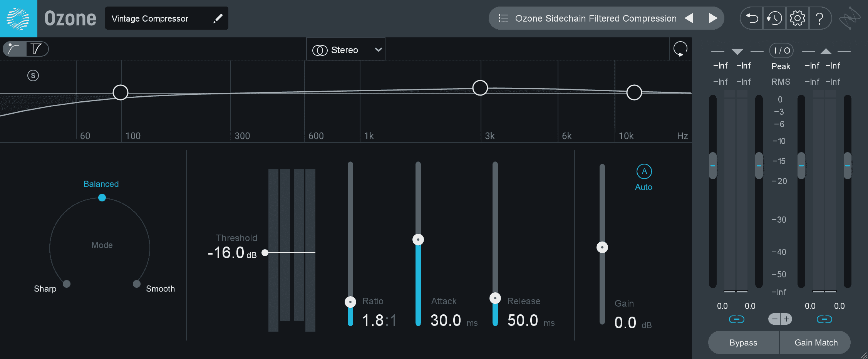Click the left output gain fader handle

pos(801,166)
